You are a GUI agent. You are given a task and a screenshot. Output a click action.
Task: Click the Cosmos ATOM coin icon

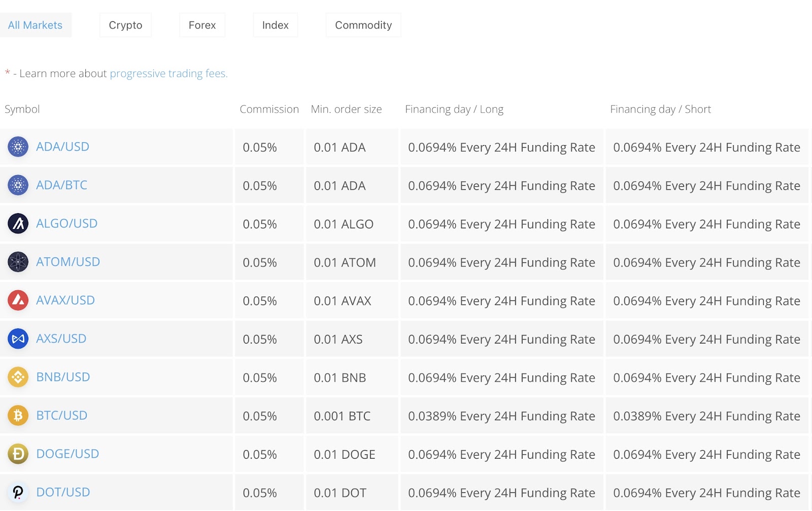(x=18, y=262)
